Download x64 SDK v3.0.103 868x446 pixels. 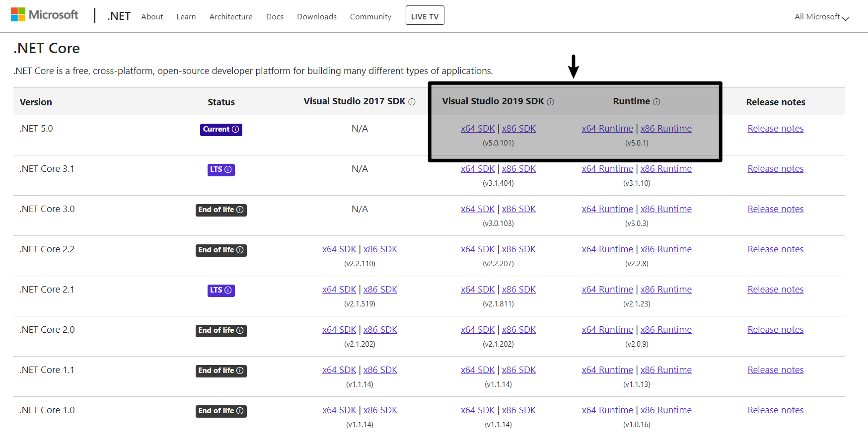pos(478,209)
